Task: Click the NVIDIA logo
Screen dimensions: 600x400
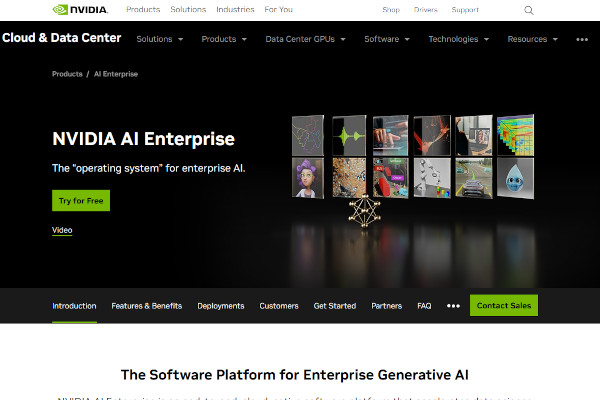Action: (x=80, y=10)
